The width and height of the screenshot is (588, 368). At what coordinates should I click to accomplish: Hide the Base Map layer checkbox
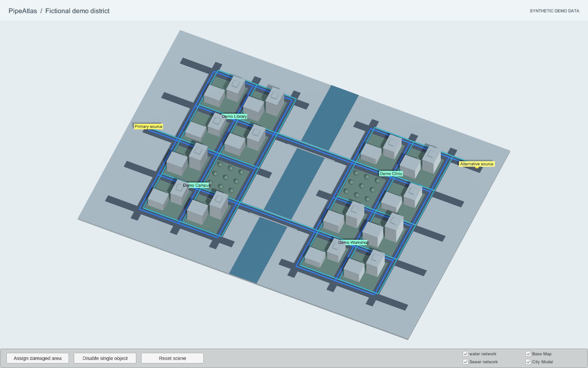(528, 354)
